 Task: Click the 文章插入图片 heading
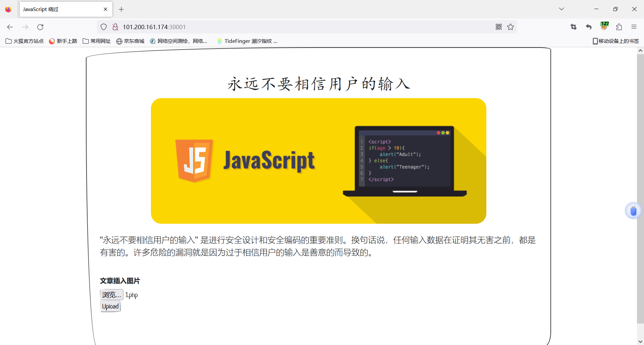tap(120, 281)
